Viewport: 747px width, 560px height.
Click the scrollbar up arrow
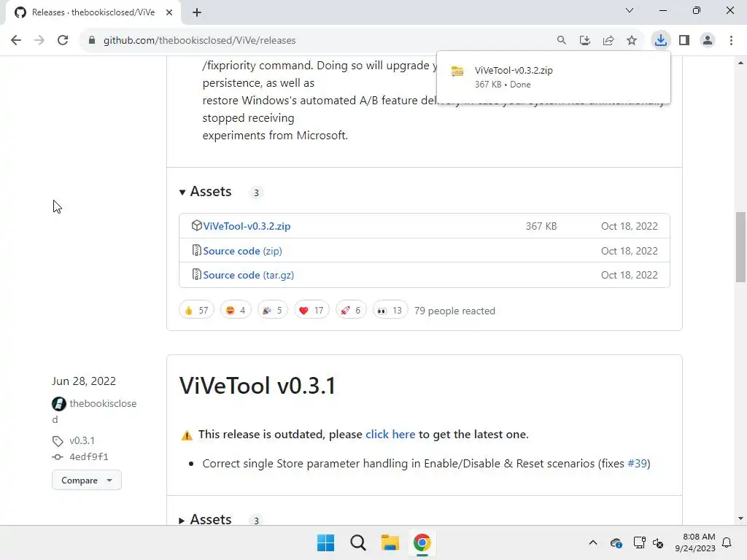tap(740, 63)
